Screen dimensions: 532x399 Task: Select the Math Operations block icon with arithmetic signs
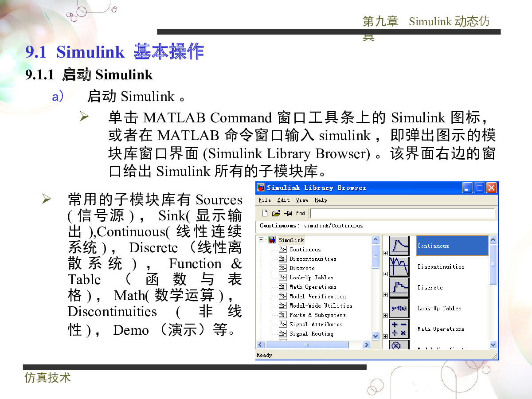(x=399, y=329)
